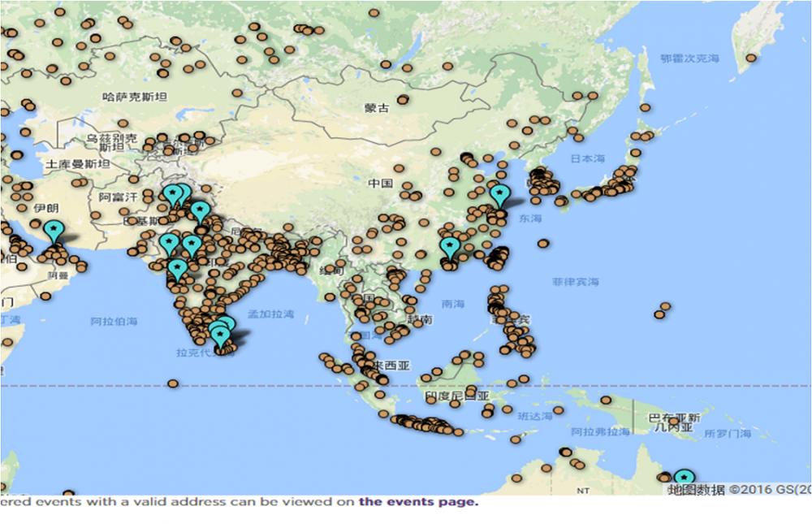The height and width of the screenshot is (524, 812).
Task: Click the orange marker on the Kamchatka peninsula
Action: point(751,58)
